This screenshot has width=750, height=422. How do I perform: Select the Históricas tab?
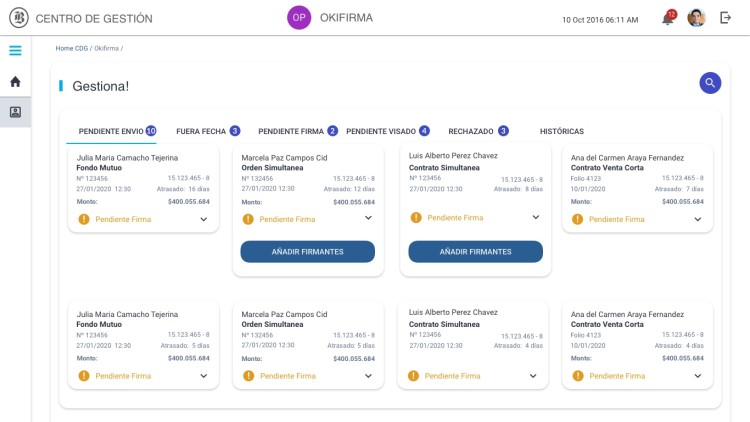[561, 131]
